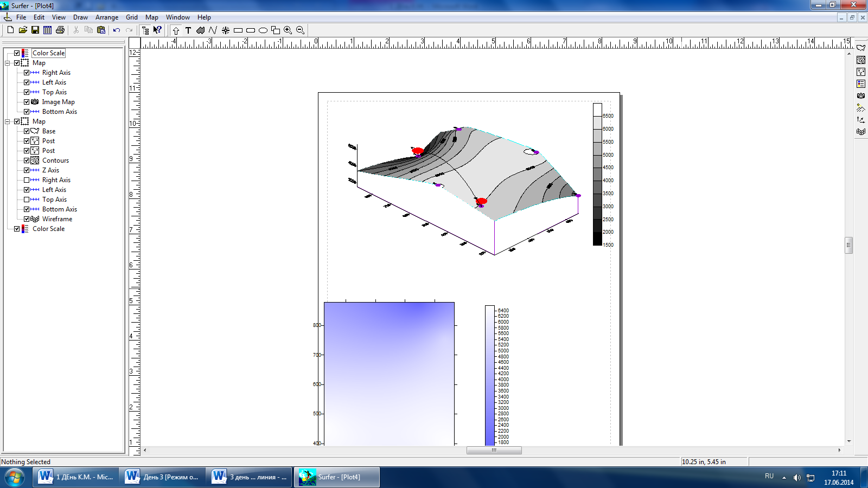Select the Image Map tree item
Image resolution: width=868 pixels, height=488 pixels.
(58, 102)
